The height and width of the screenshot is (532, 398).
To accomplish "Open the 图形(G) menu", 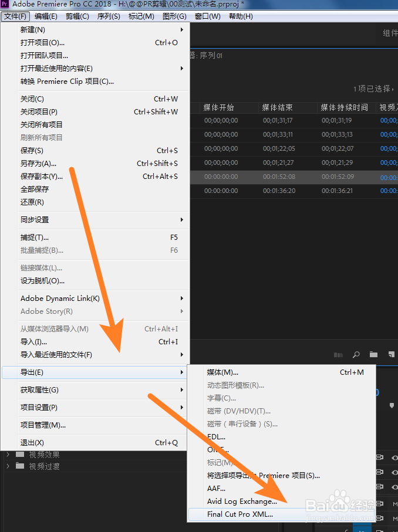I will 174,16.
